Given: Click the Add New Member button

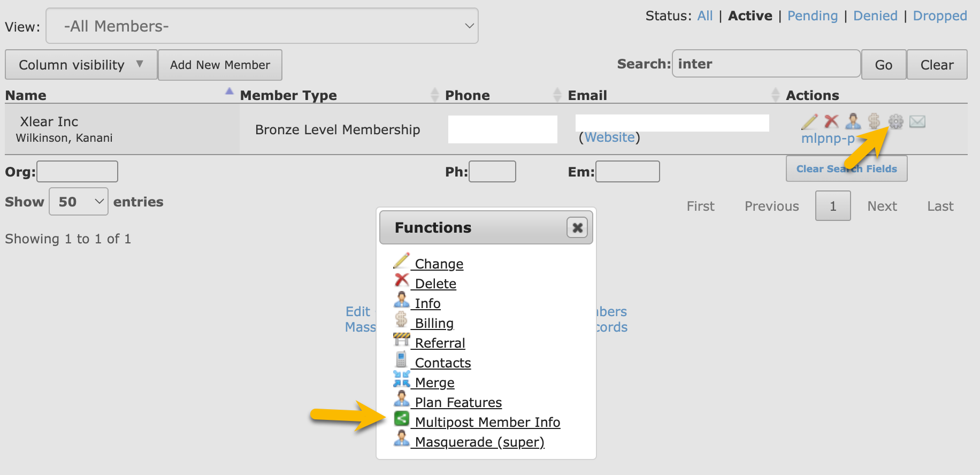Looking at the screenshot, I should 220,65.
